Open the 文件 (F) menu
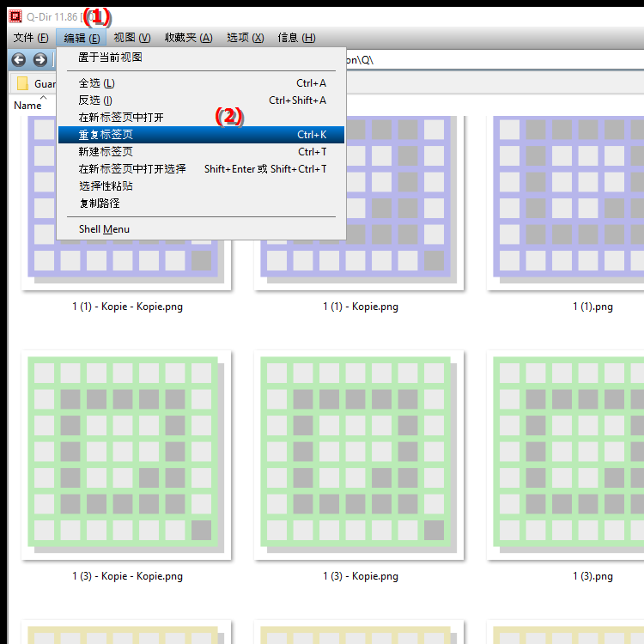Image resolution: width=644 pixels, height=644 pixels. tap(30, 38)
